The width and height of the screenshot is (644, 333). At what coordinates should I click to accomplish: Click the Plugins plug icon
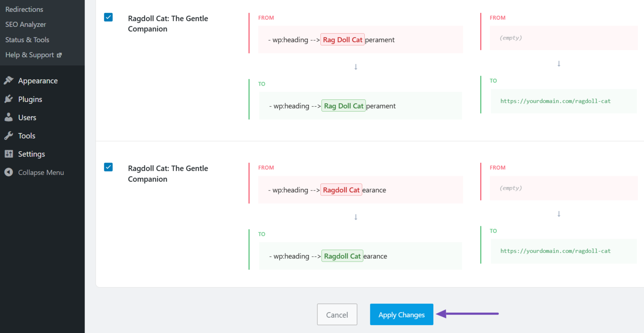tap(8, 99)
